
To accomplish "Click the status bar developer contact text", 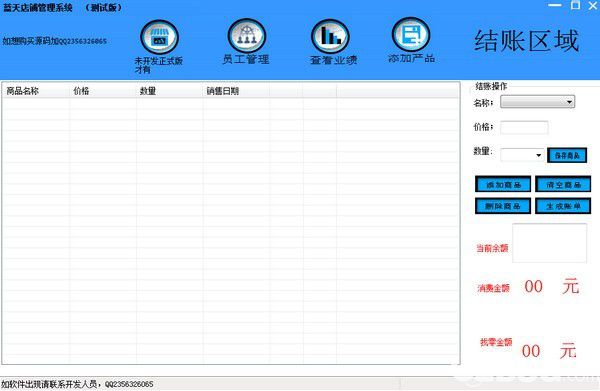I will (x=77, y=384).
